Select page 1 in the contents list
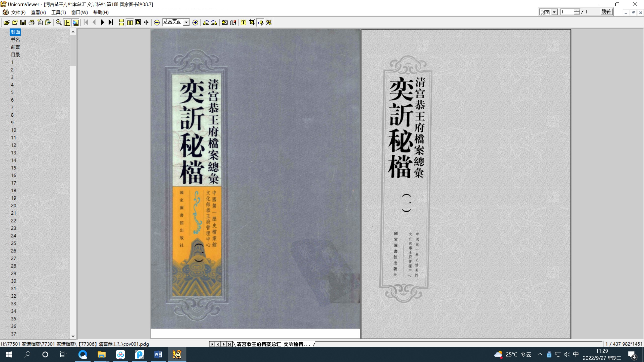The height and width of the screenshot is (362, 644). [x=12, y=62]
